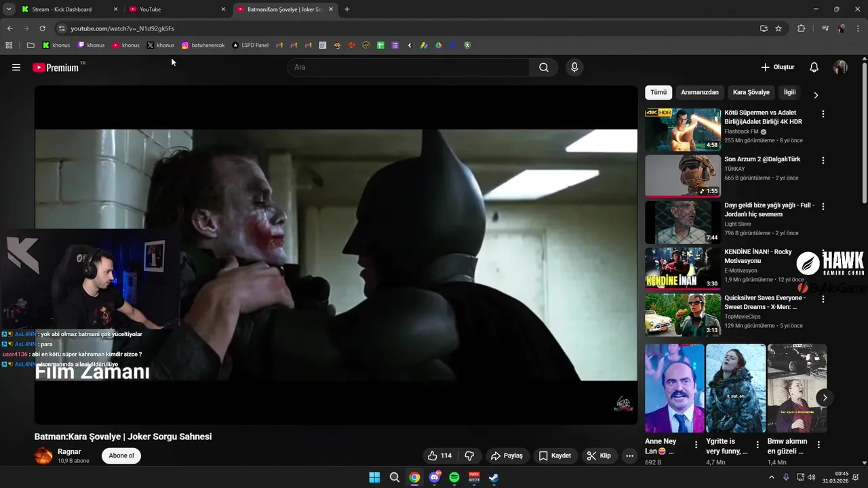Open Discord from the taskbar
Screen dimensions: 868x488
435,477
